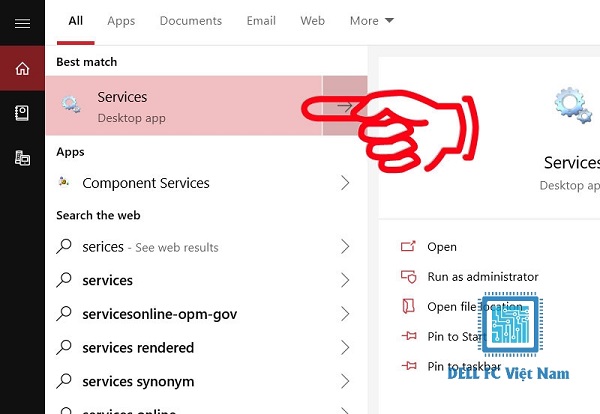Open the More dropdown
The height and width of the screenshot is (414, 600).
pos(372,21)
